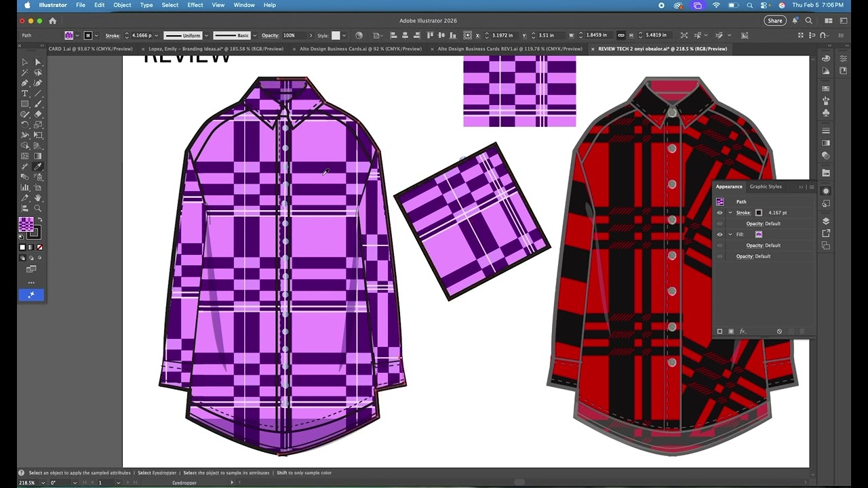Choose the Lasso tool

[x=38, y=73]
